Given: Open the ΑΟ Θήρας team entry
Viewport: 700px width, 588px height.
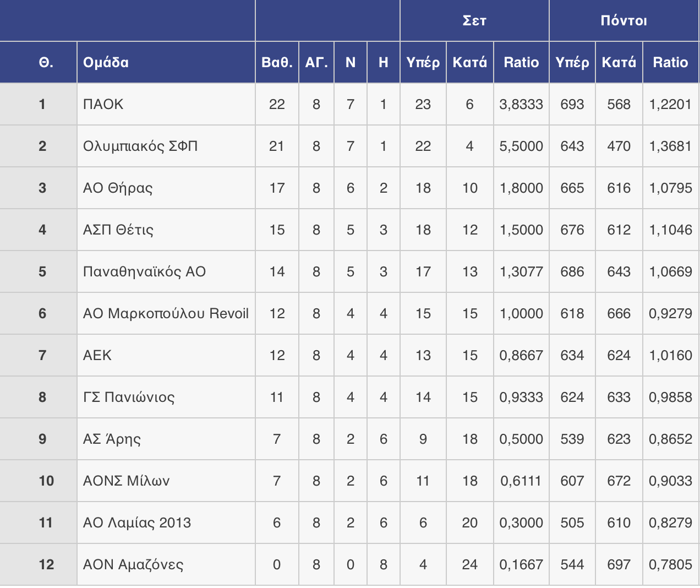Looking at the screenshot, I should tap(118, 188).
